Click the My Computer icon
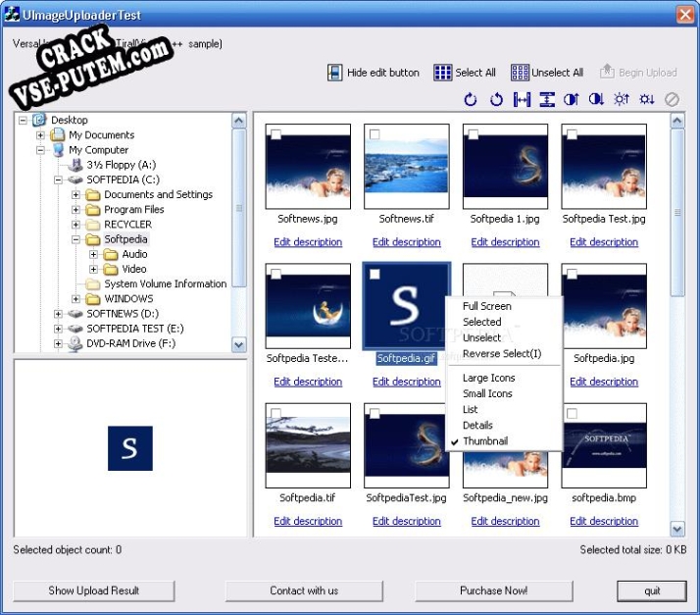The image size is (700, 615). pyautogui.click(x=58, y=150)
